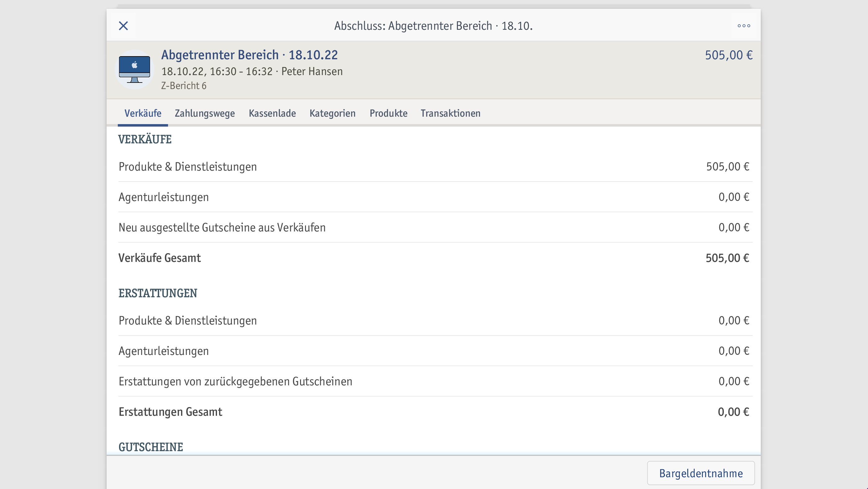Click the GUTSCHEINE section heading
Screen dimensions: 868x489
(151, 447)
